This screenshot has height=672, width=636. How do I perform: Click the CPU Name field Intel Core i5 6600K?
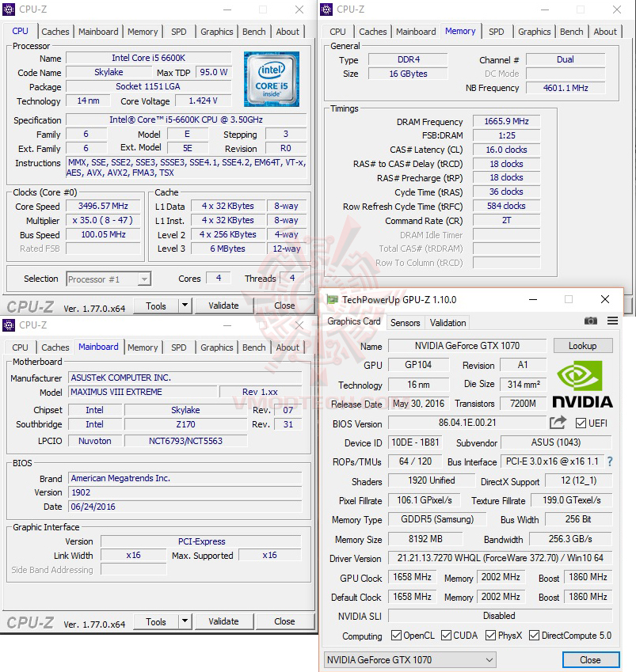(x=148, y=58)
